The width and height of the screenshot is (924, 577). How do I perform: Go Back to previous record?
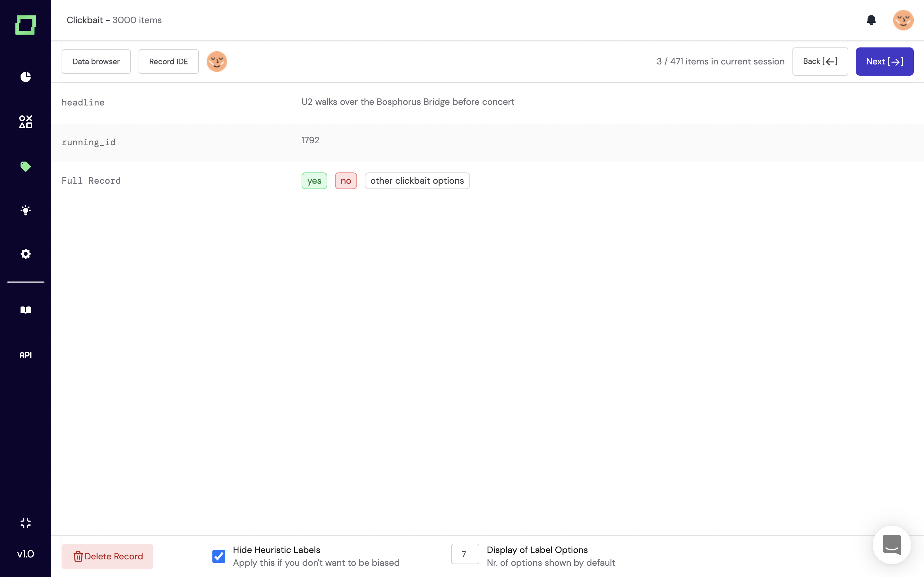[820, 62]
